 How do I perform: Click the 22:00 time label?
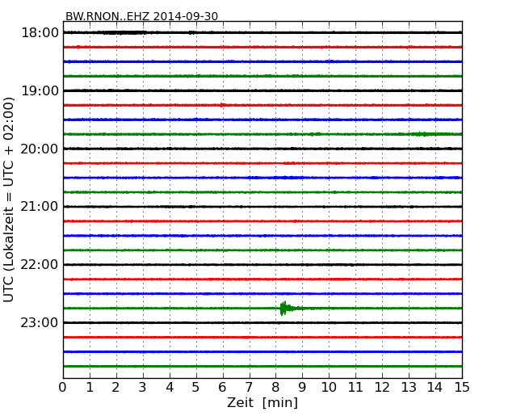point(40,265)
